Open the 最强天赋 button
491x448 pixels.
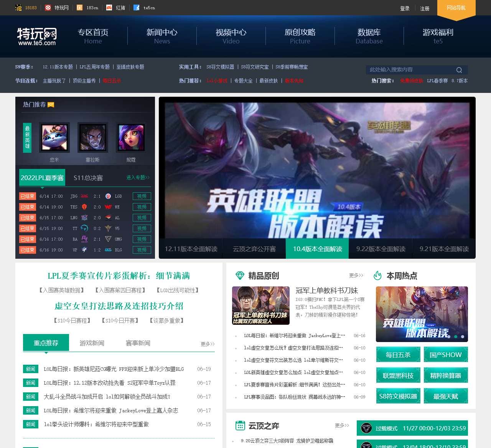click(446, 396)
